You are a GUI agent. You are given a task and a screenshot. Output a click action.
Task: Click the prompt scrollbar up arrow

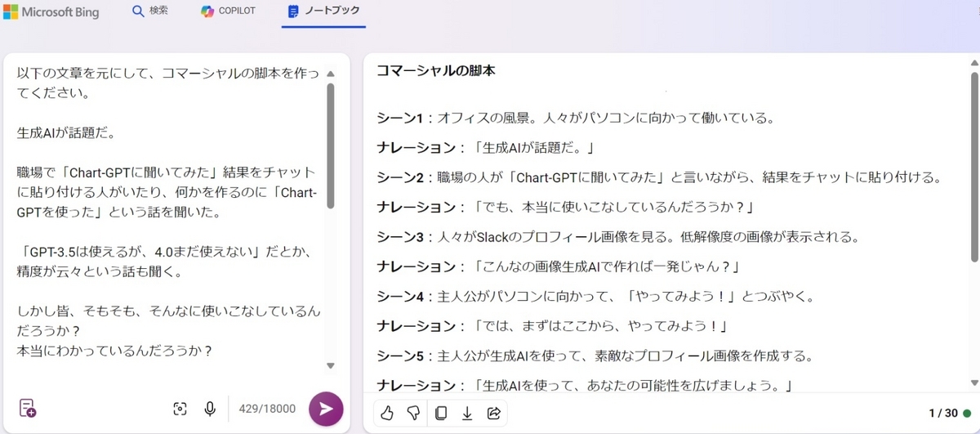pyautogui.click(x=331, y=74)
